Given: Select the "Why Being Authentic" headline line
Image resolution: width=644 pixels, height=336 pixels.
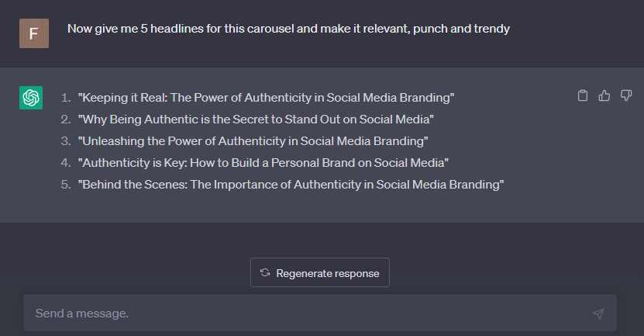Looking at the screenshot, I should point(255,120).
